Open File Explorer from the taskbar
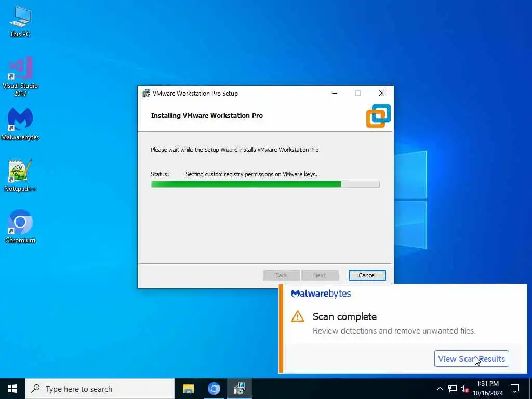The height and width of the screenshot is (399, 532). click(188, 389)
